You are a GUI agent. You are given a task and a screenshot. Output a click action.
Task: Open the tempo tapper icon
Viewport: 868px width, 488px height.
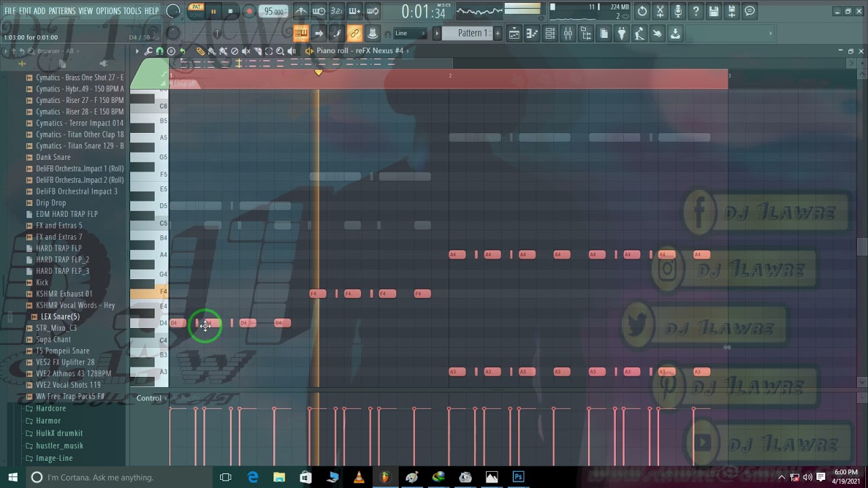(639, 33)
